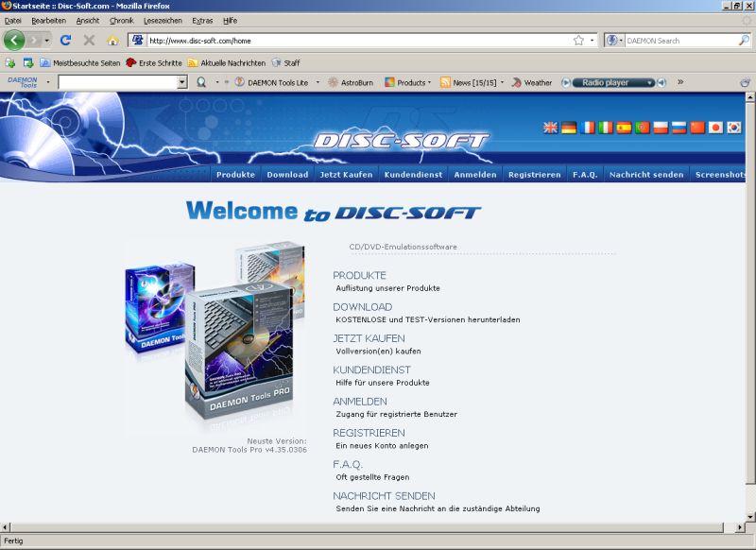This screenshot has width=756, height=550.
Task: Open the F.A.Q. tab in the navigation bar
Action: point(585,175)
